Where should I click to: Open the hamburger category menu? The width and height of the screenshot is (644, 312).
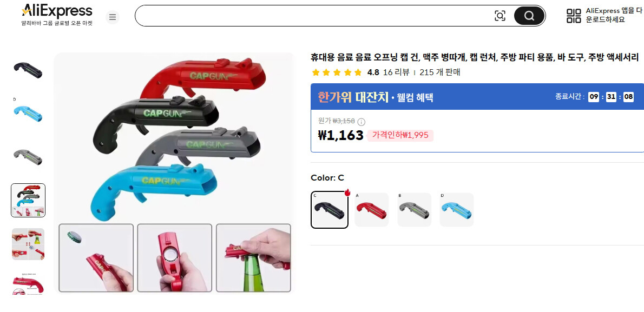pyautogui.click(x=113, y=17)
